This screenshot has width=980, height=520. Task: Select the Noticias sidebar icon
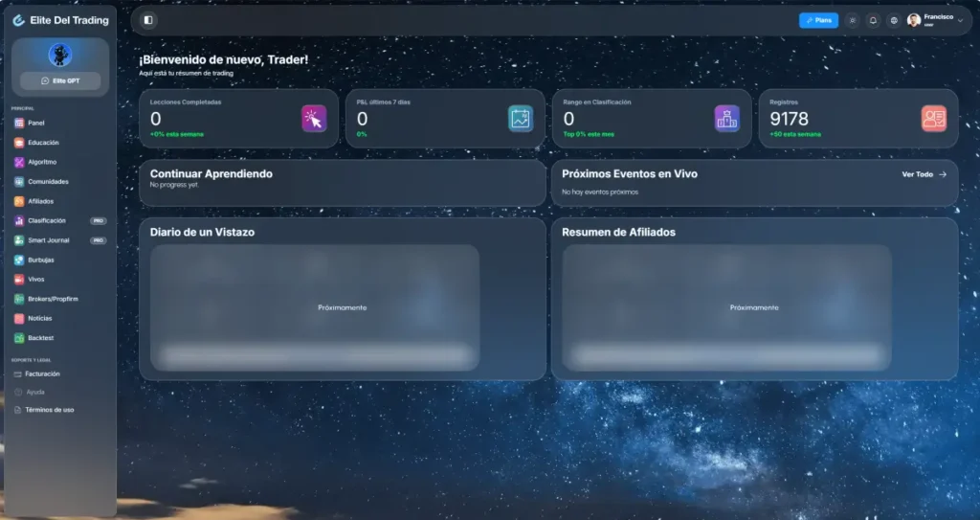[19, 319]
